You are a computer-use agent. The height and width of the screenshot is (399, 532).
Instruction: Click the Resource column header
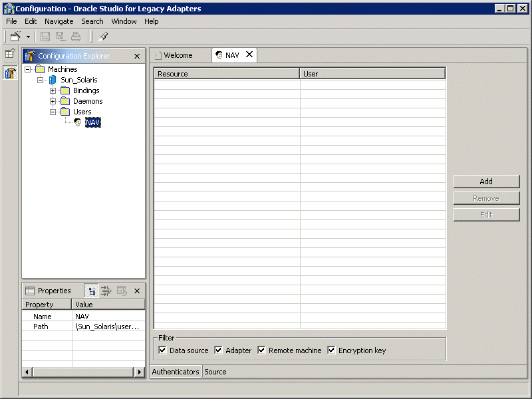tap(227, 74)
